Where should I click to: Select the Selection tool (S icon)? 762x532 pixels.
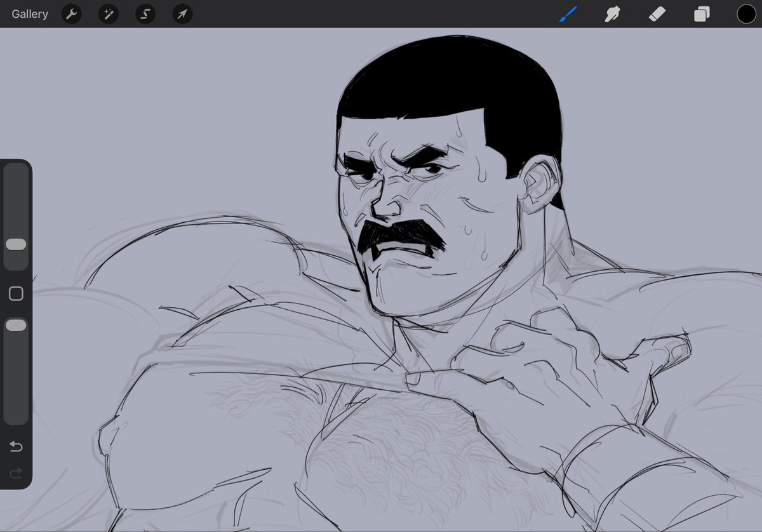145,14
